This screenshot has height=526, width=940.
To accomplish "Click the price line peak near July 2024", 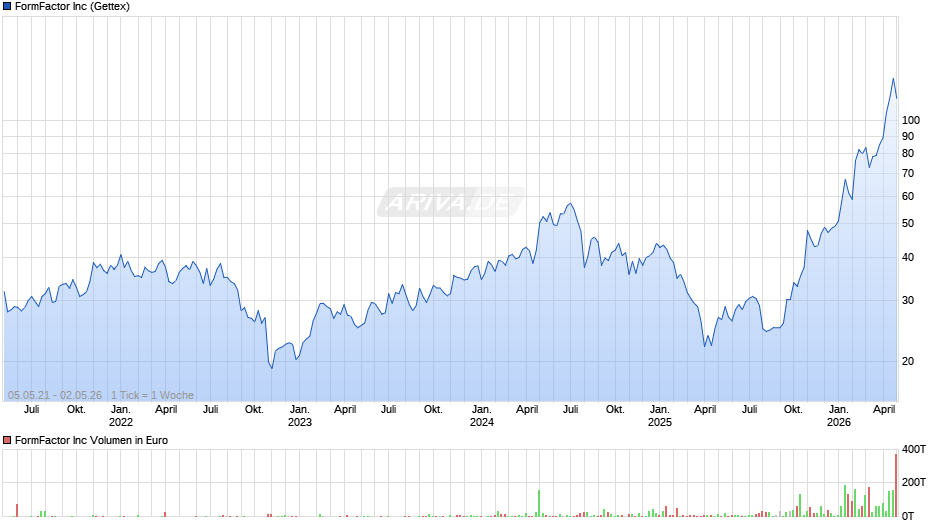I will [571, 203].
